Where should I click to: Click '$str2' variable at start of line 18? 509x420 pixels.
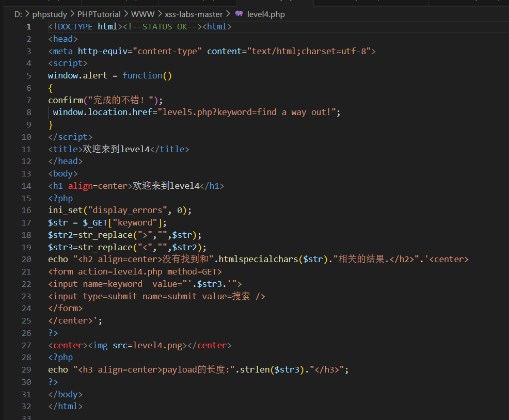pyautogui.click(x=60, y=235)
